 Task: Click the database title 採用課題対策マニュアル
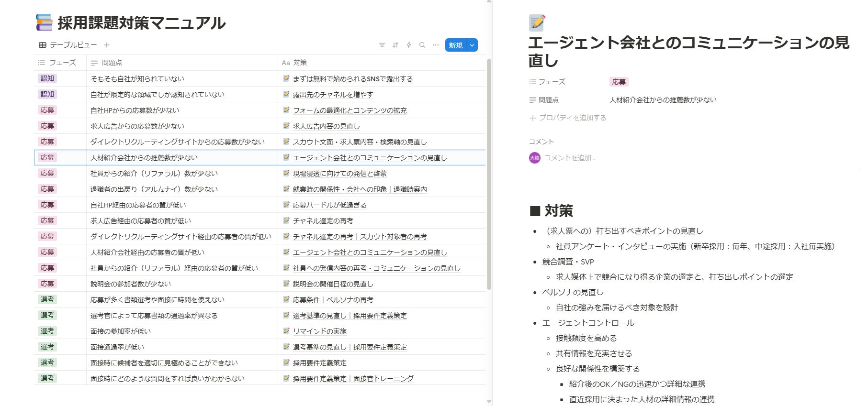141,23
